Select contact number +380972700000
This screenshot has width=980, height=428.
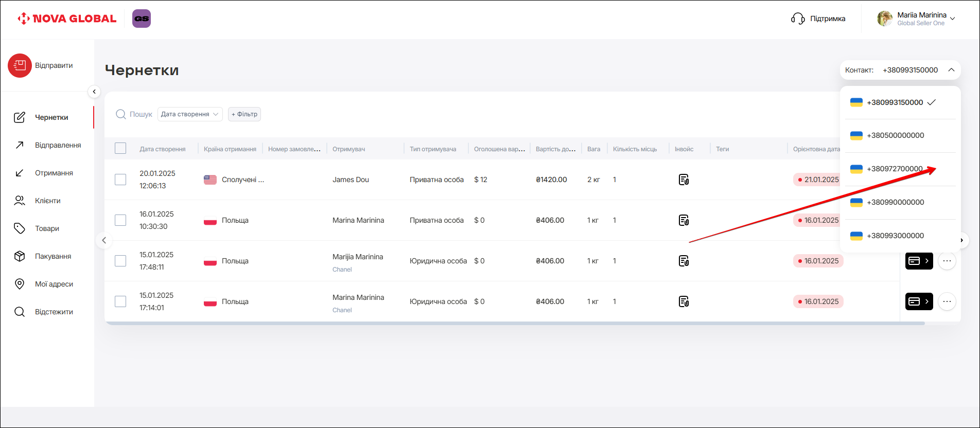tap(895, 169)
